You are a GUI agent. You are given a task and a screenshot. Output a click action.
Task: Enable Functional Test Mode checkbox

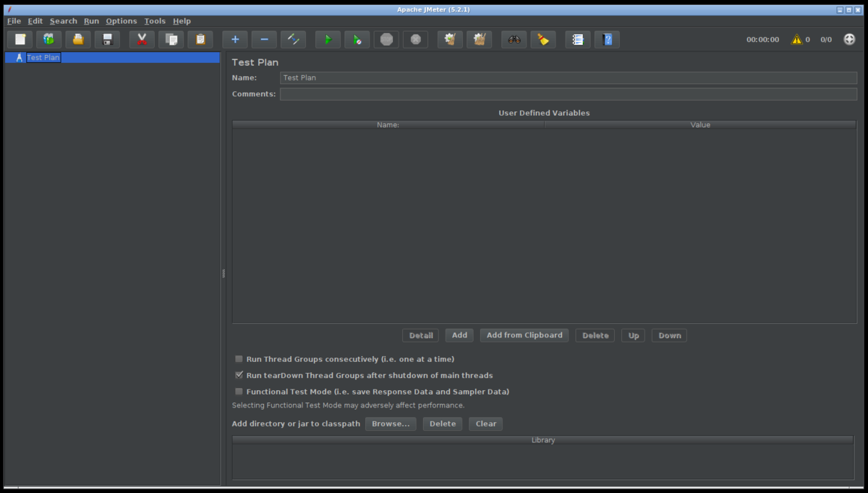tap(239, 392)
